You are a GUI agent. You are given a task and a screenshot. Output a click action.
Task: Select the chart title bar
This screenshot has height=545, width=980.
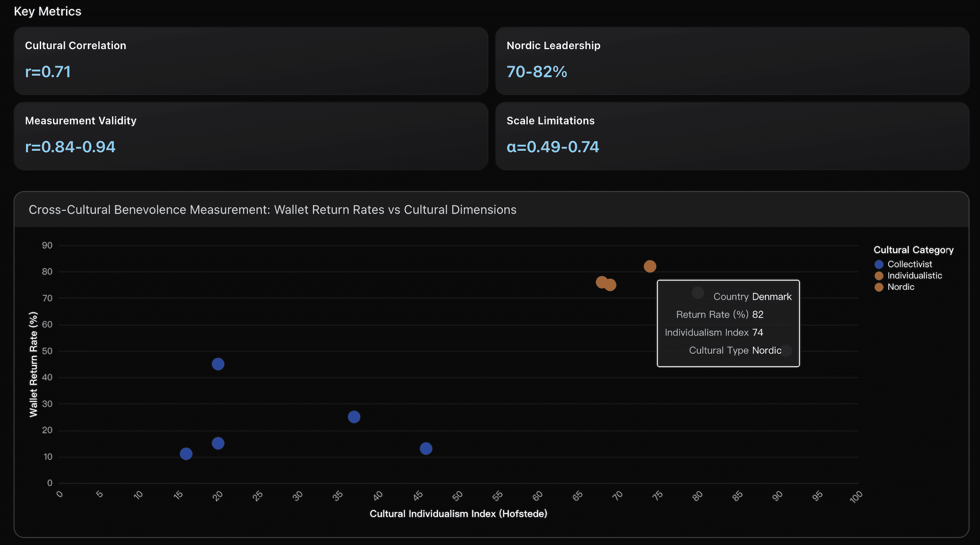(273, 210)
